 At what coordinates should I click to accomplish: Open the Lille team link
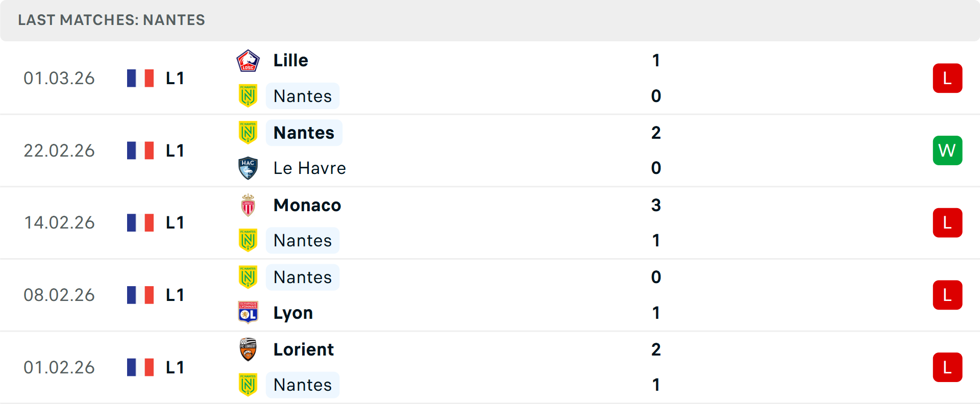click(x=291, y=61)
